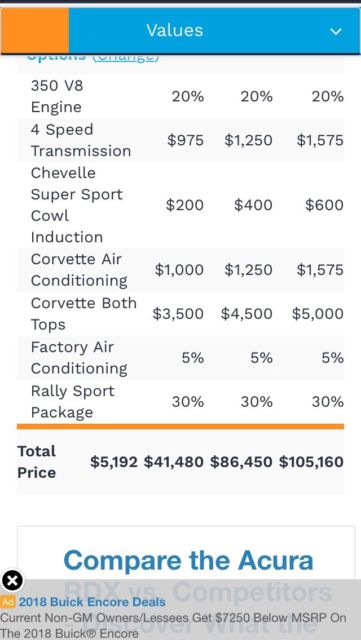
Task: Click the orange block beside Values
Action: click(35, 31)
